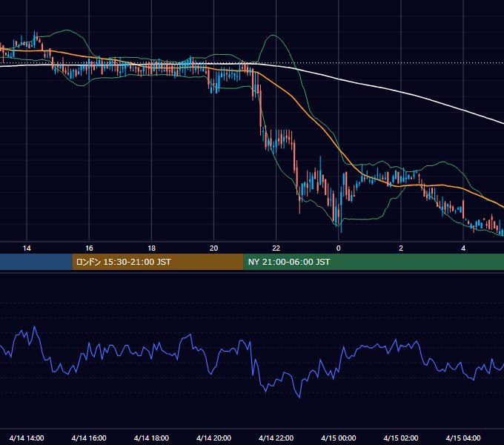The image size is (504, 445).
Task: Click the 4/14 22:00 date label
Action: pos(276,438)
